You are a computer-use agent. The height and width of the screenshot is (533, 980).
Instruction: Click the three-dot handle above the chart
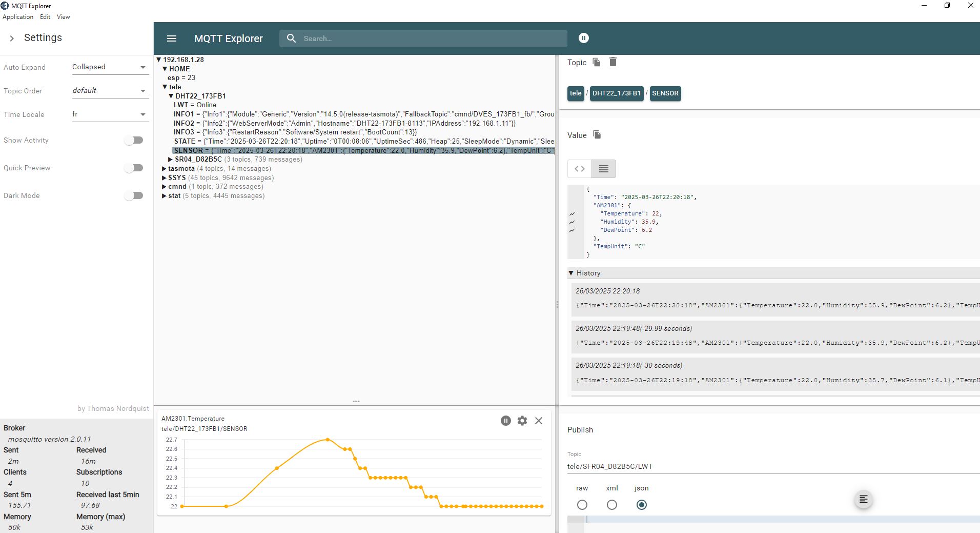[x=356, y=401]
